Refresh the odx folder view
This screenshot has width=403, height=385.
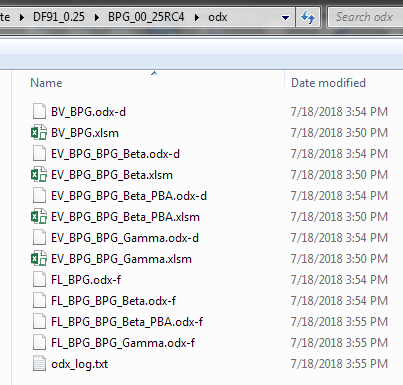click(x=308, y=17)
